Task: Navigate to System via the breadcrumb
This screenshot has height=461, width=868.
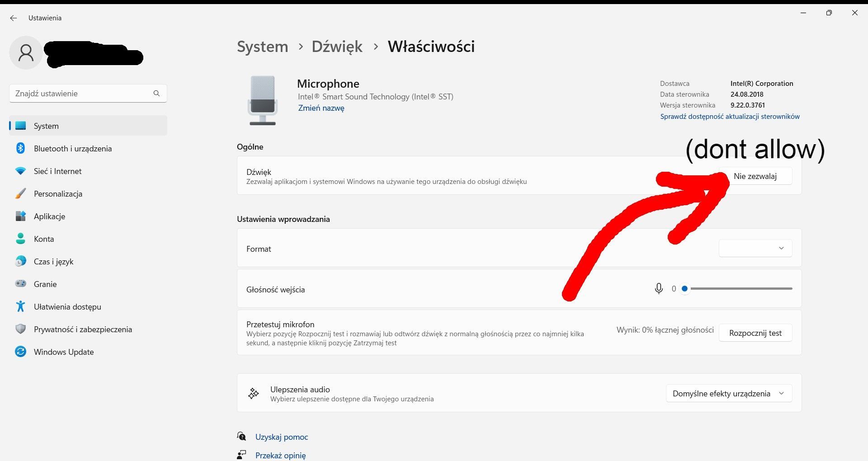Action: point(262,46)
